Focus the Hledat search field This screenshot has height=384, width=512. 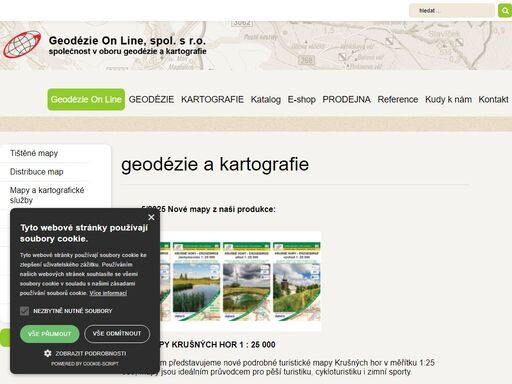click(x=452, y=11)
